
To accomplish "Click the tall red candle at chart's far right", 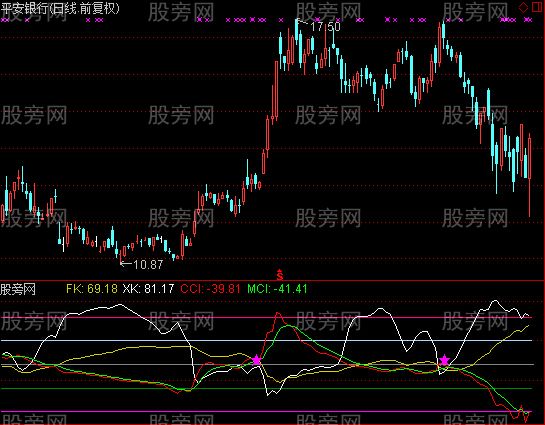I will coord(529,175).
